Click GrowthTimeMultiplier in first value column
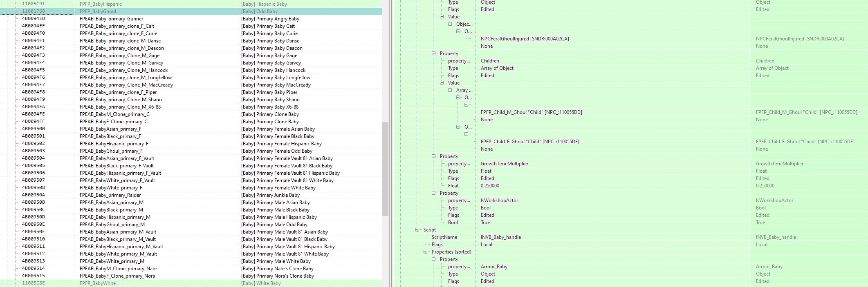868x287 pixels. tap(505, 164)
